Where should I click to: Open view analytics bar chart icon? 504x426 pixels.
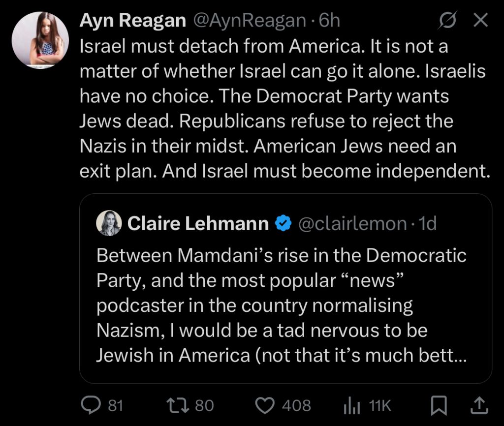(349, 405)
